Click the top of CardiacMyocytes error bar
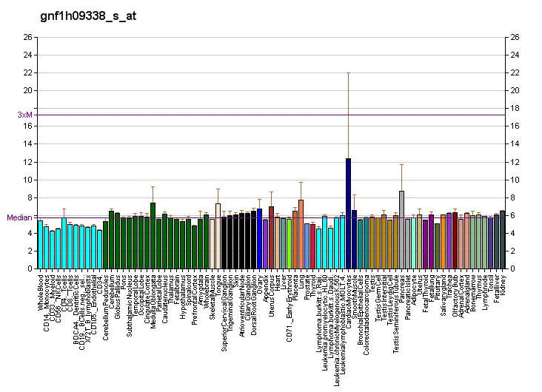The width and height of the screenshot is (542, 392). (348, 72)
